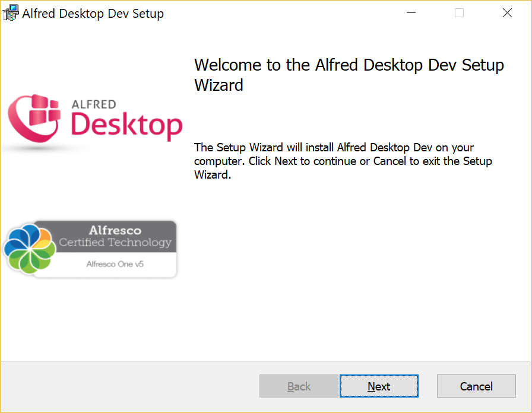Screen dimensions: 532x413
Task: Click the disabled Back button
Action: pyautogui.click(x=299, y=386)
